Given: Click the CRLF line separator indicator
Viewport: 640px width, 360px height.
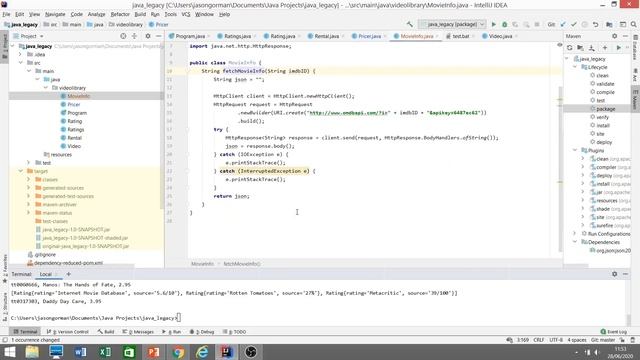Looking at the screenshot, I should point(538,340).
